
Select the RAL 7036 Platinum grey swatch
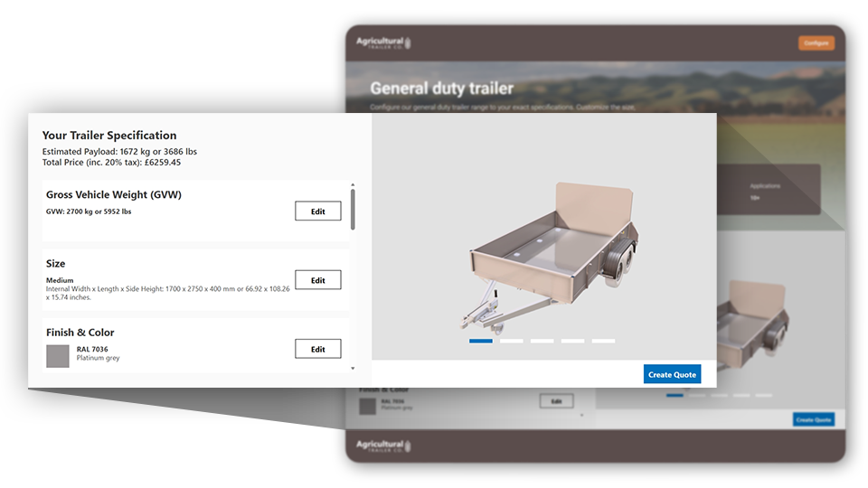(58, 356)
